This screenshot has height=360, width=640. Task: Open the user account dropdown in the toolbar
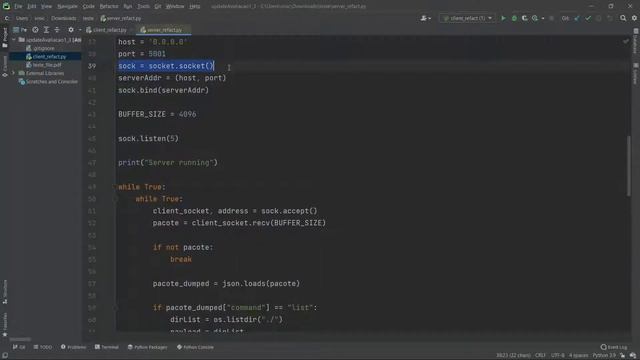[x=426, y=18]
